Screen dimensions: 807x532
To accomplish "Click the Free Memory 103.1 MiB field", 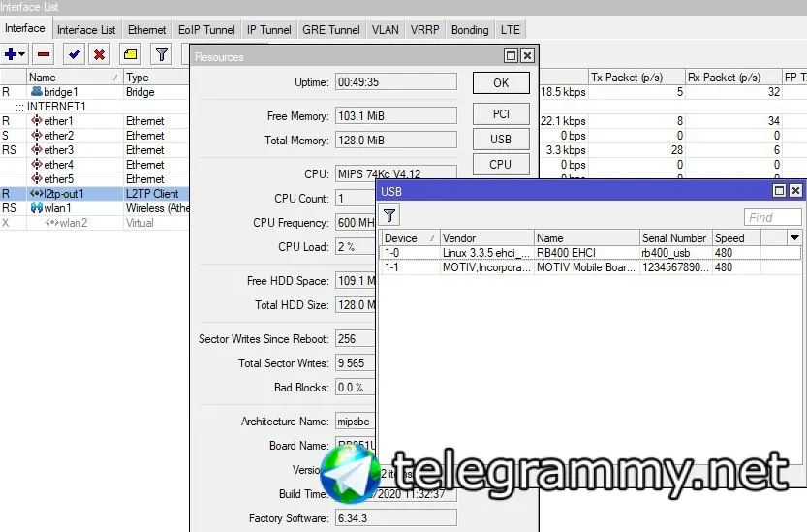I will [x=396, y=116].
